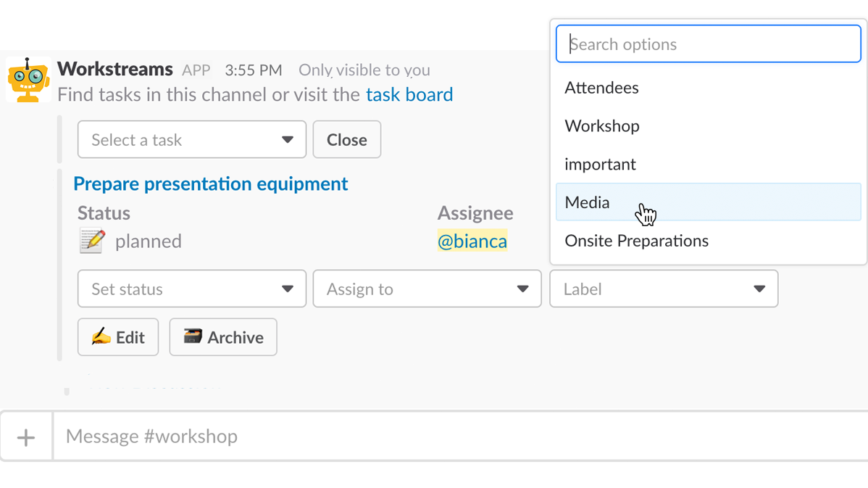Click the Edit button
Viewport: 868px width, 488px height.
pos(118,337)
